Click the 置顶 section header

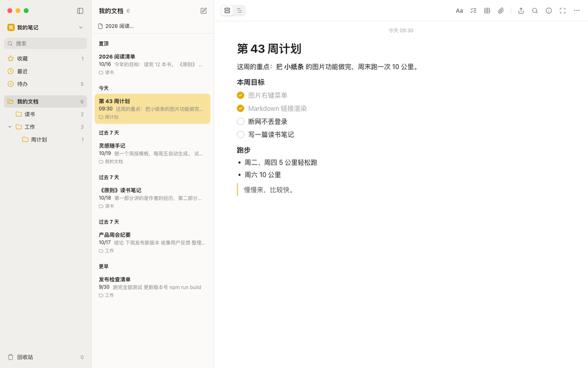point(103,44)
